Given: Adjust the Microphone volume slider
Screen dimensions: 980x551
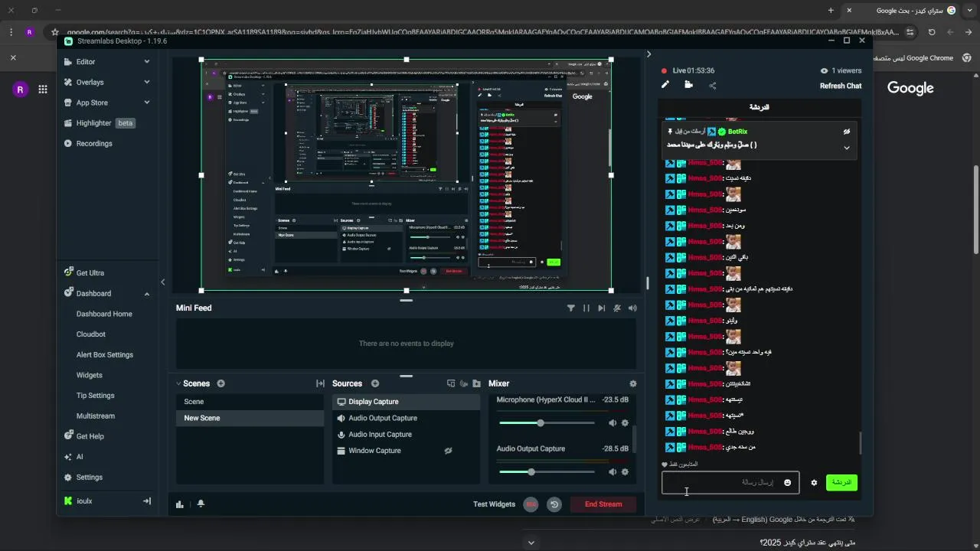Looking at the screenshot, I should pos(547,423).
